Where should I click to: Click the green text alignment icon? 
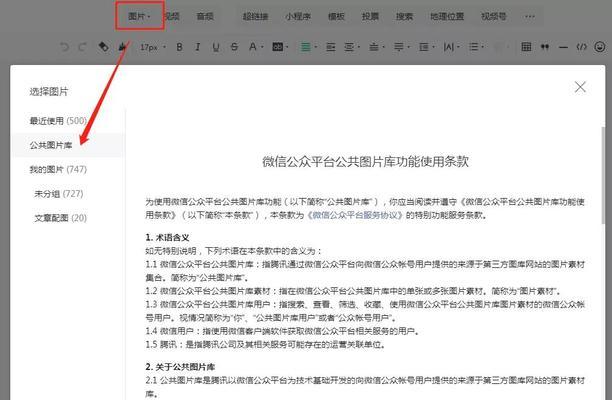[x=308, y=47]
